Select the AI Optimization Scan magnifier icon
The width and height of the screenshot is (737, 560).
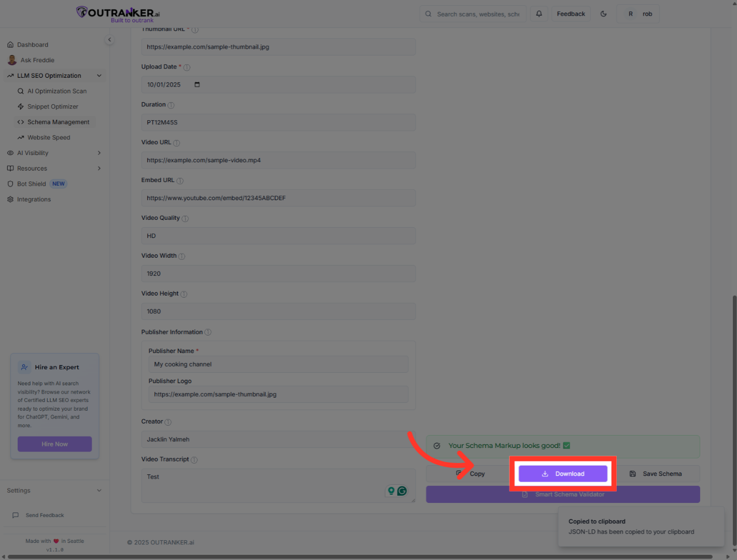[x=20, y=91]
